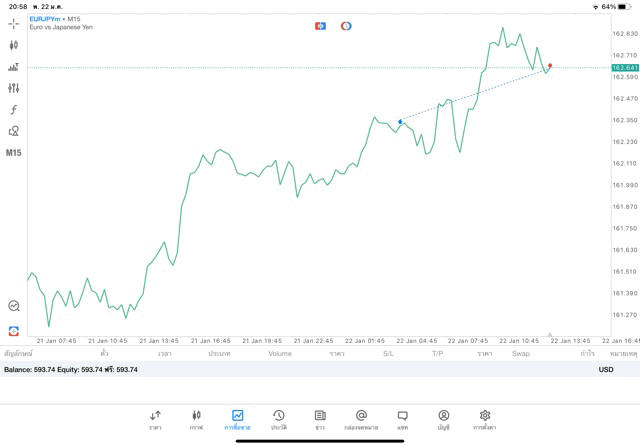Sort positions by Volume column header
Screen dimensions: 640x447
pyautogui.click(x=280, y=353)
